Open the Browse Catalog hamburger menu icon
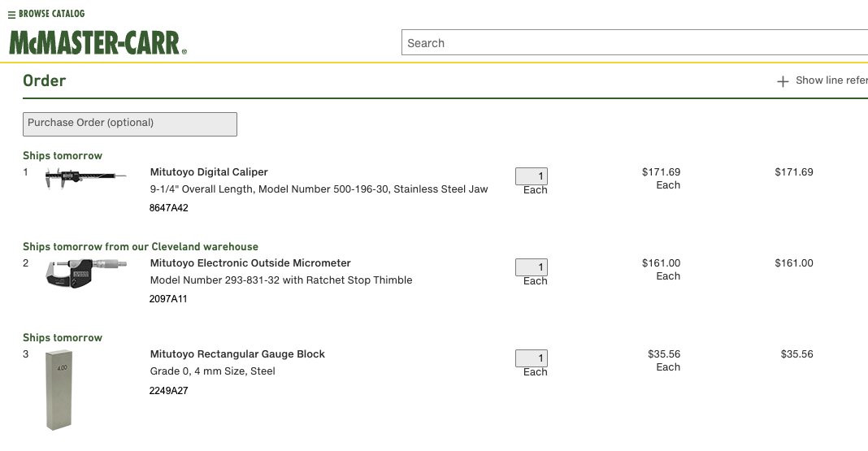 click(11, 15)
